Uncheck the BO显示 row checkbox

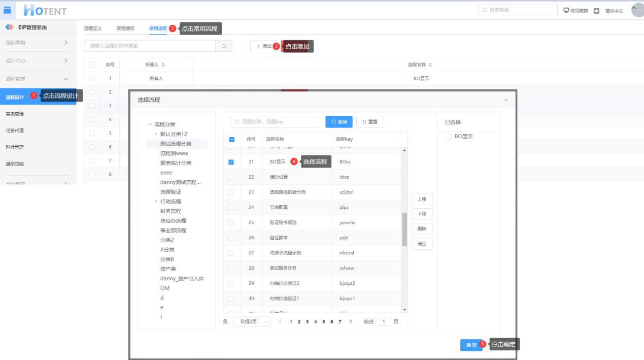click(231, 162)
